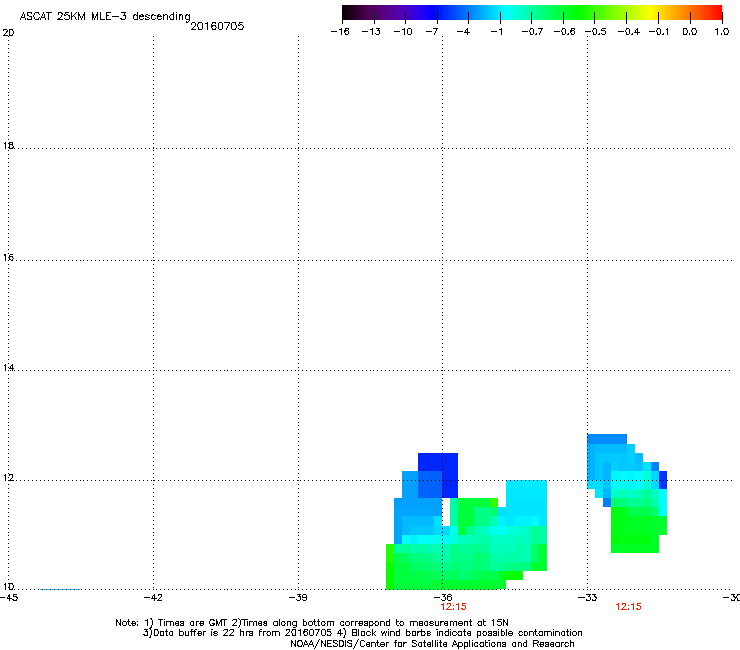Click the colorbar label -1
The width and height of the screenshot is (740, 650).
click(x=496, y=32)
